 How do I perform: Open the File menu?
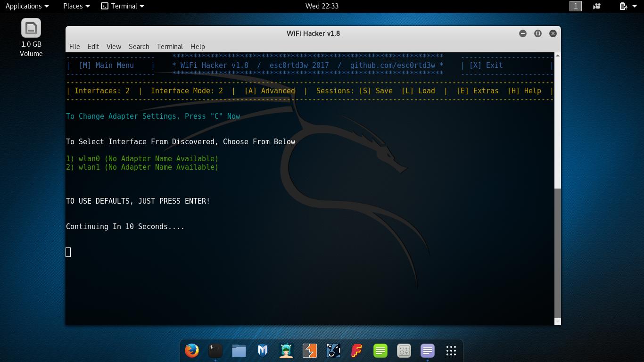pos(74,46)
